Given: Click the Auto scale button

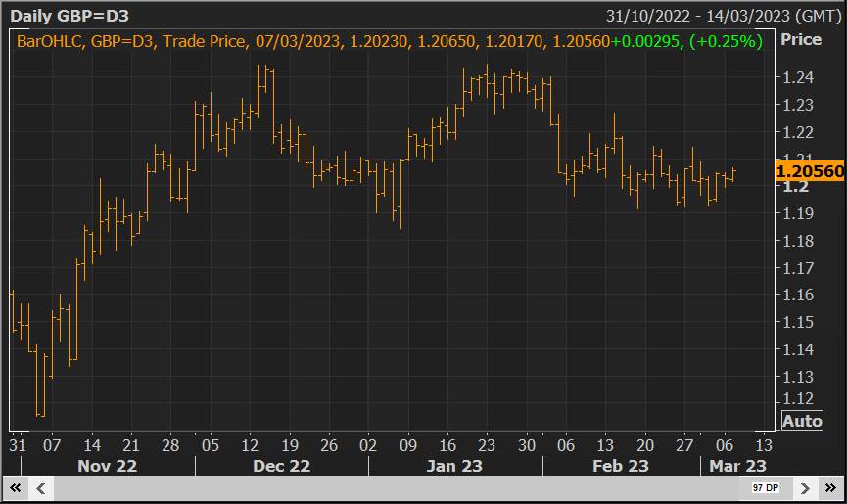Looking at the screenshot, I should [x=802, y=421].
